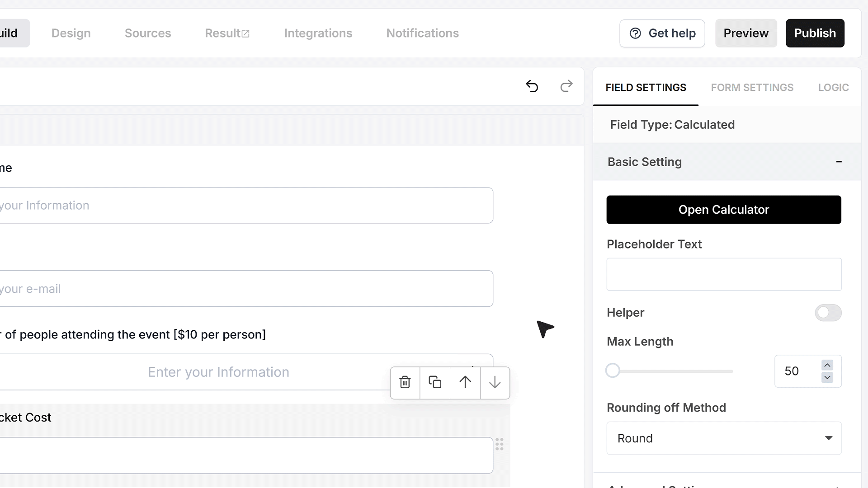
Task: Publish the form
Action: click(x=815, y=33)
